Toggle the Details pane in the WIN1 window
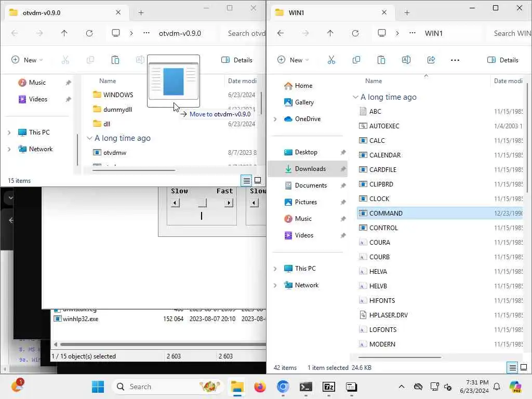 (503, 60)
